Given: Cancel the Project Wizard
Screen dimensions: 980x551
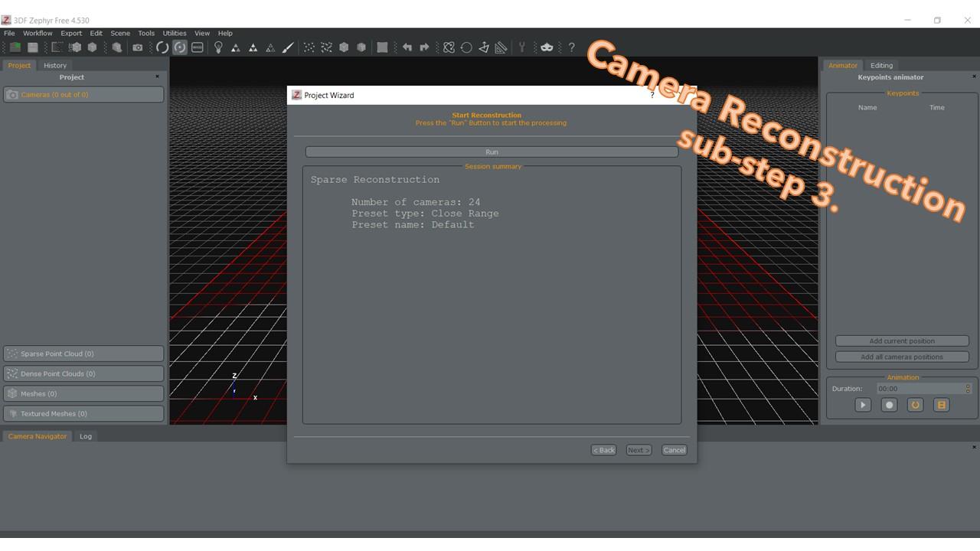Looking at the screenshot, I should [674, 450].
